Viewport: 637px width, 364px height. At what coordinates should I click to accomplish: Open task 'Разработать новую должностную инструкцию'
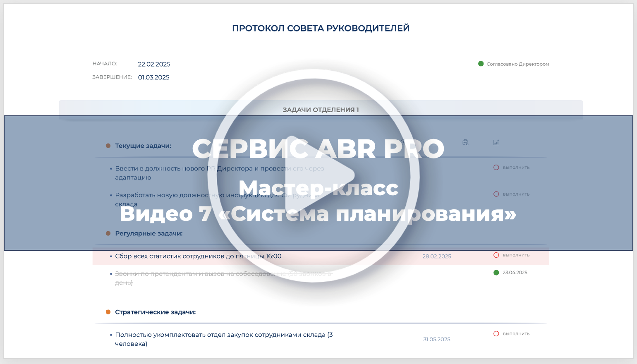tap(217, 199)
